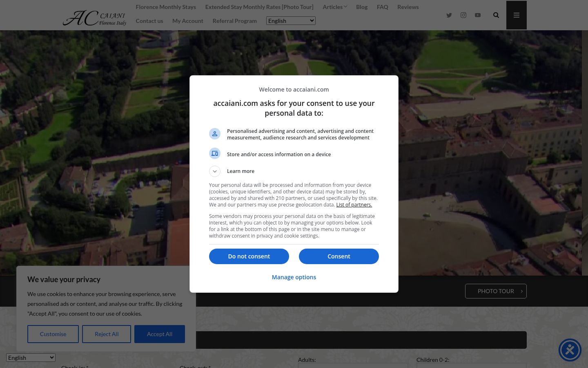
Task: Click the Consent button
Action: [x=339, y=256]
